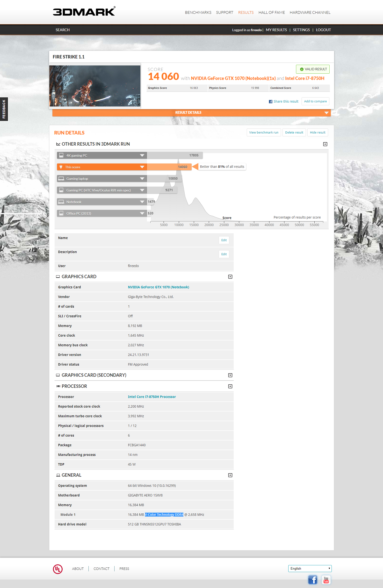Image resolution: width=383 pixels, height=588 pixels.
Task: Click Add to compare button
Action: point(315,101)
